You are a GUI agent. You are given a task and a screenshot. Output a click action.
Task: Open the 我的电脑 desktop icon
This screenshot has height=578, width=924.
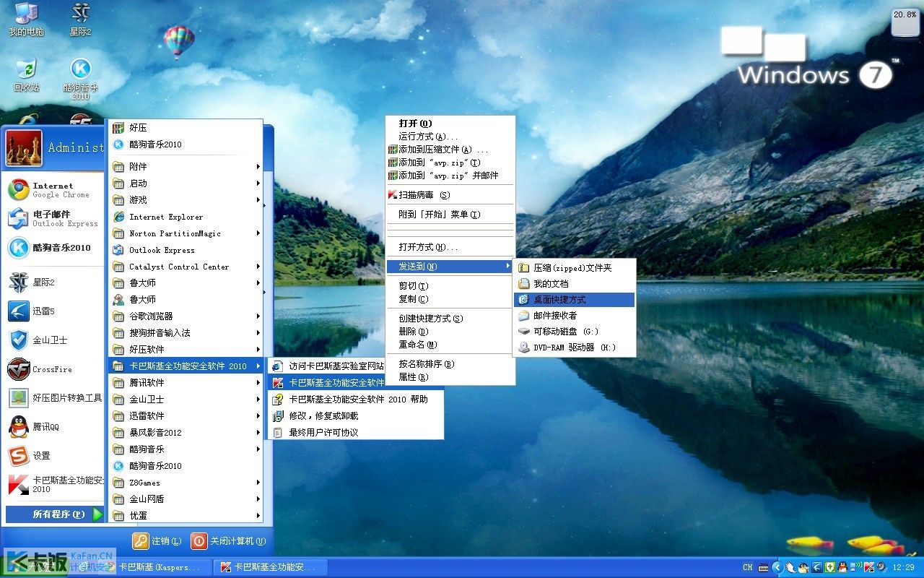26,20
